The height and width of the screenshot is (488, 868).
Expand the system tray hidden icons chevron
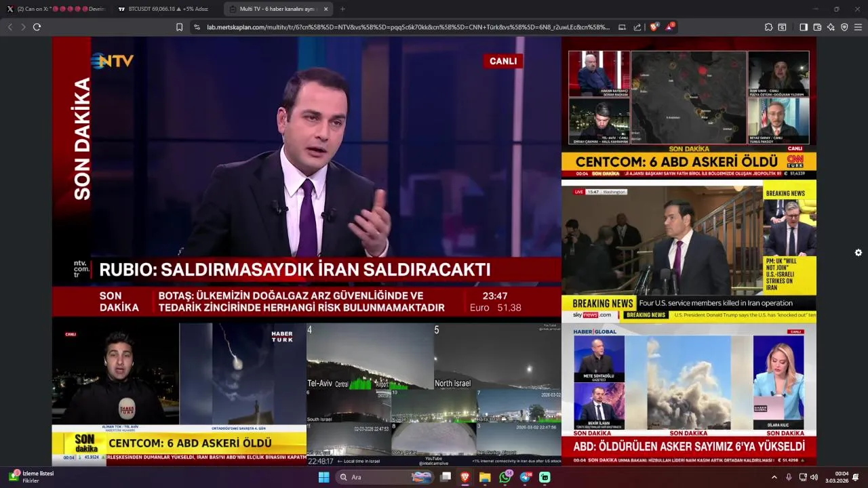pyautogui.click(x=774, y=477)
